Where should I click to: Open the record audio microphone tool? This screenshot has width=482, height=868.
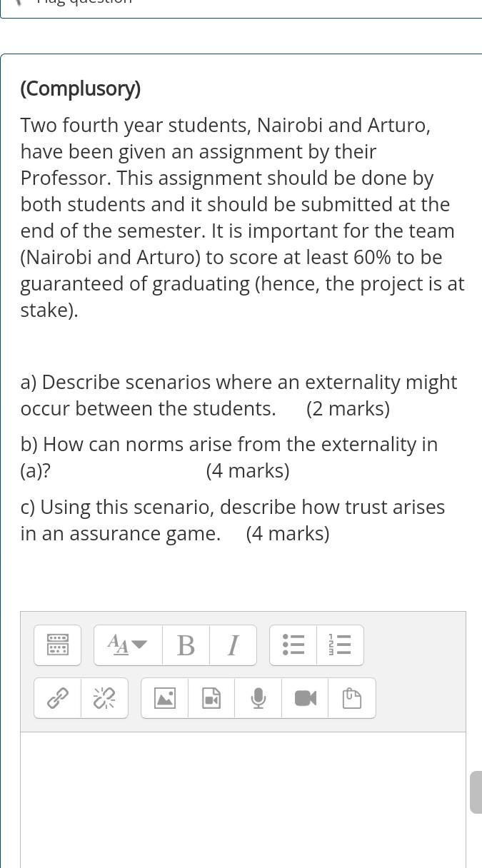point(258,698)
